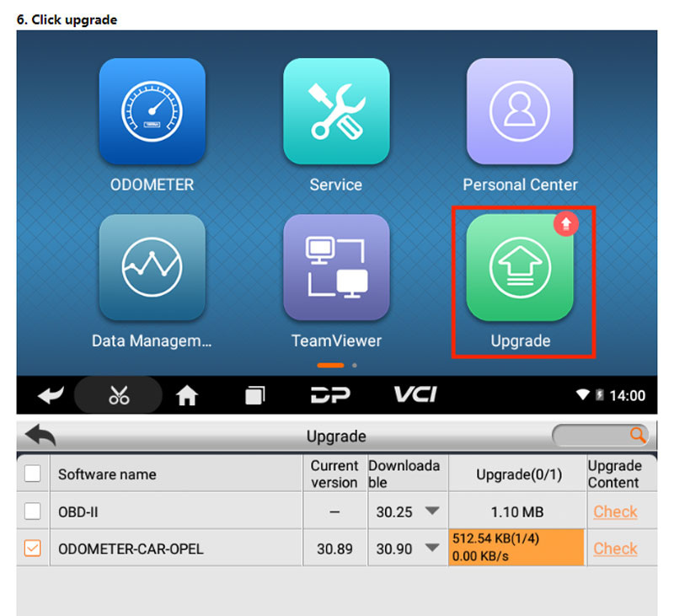674x616 pixels.
Task: Tap the VCI status icon
Action: [x=415, y=394]
